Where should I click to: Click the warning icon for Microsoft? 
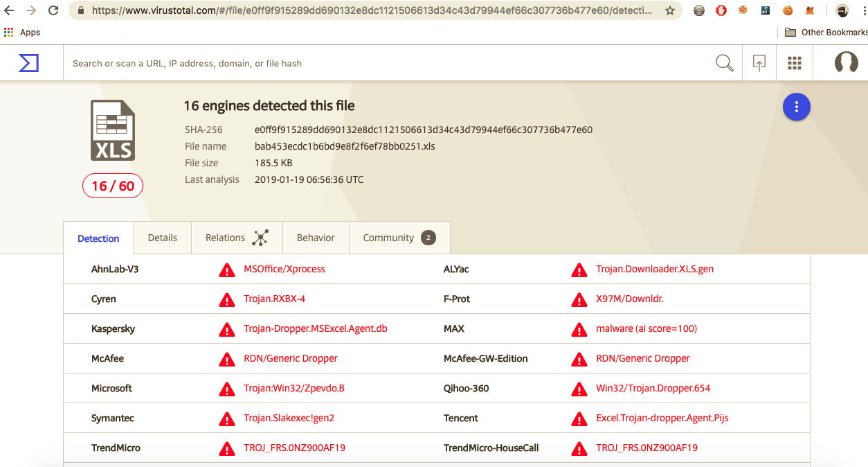pos(226,389)
